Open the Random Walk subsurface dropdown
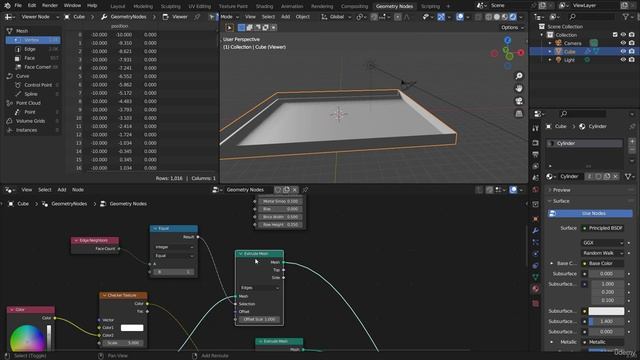Image resolution: width=640 pixels, height=360 pixels. (x=602, y=253)
